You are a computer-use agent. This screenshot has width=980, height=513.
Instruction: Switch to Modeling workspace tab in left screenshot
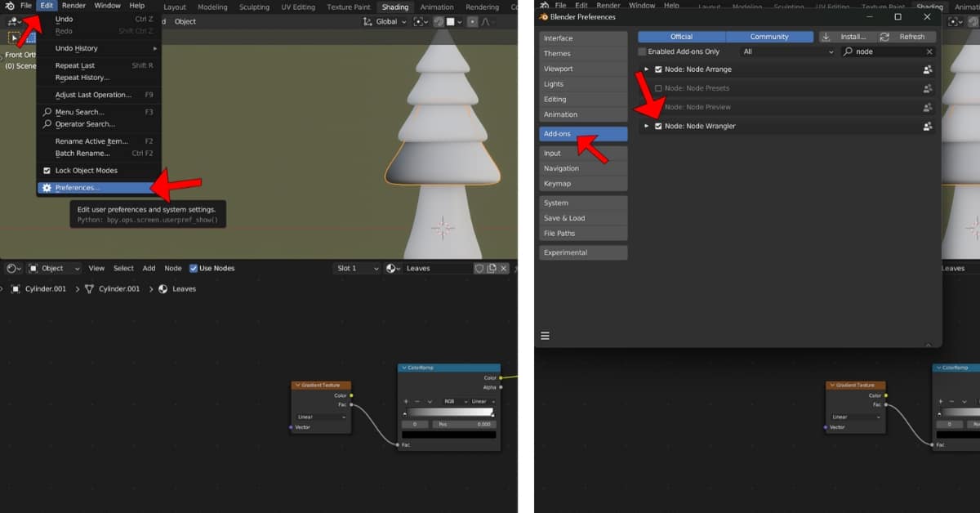[x=212, y=7]
